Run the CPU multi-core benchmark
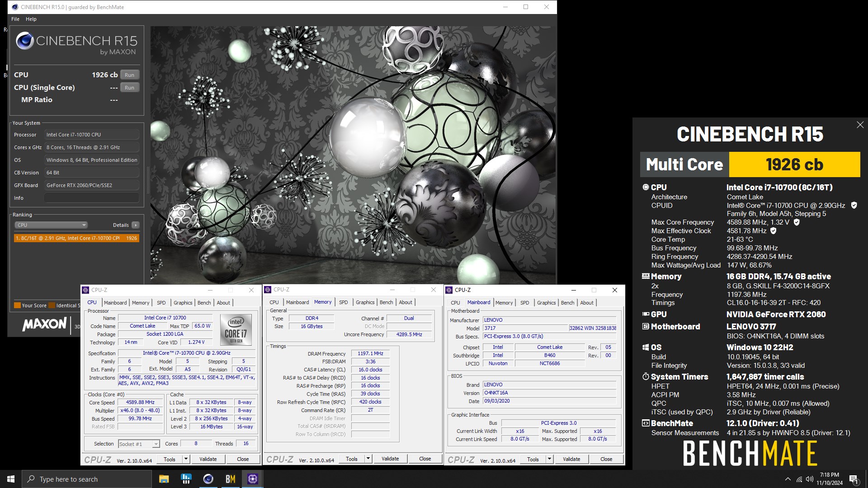The height and width of the screenshot is (488, 868). pos(130,75)
